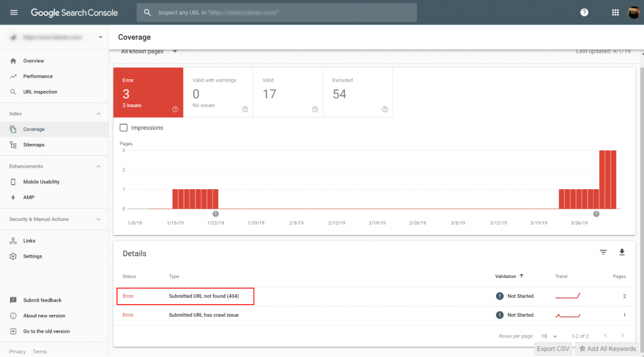Open the filter icon in Details
Screen dimensions: 644x357
(603, 253)
